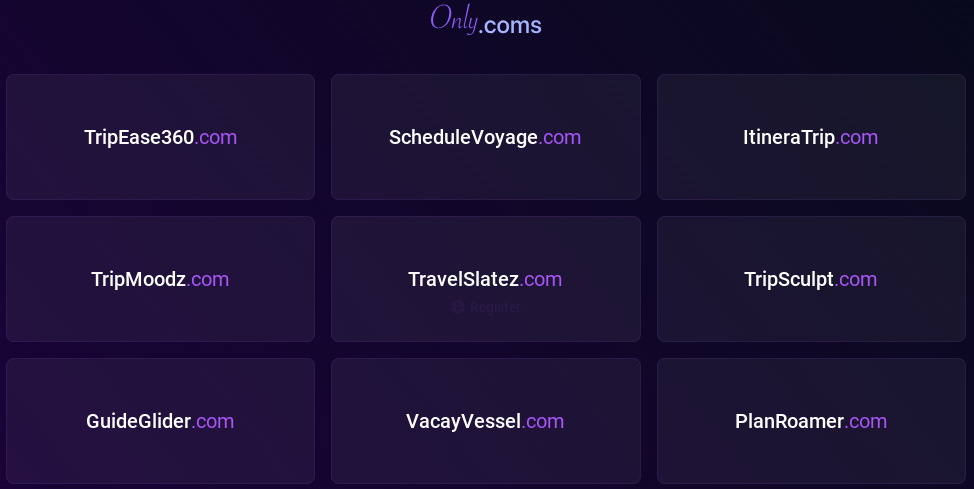
Task: Click the purple .com suffix of PlanRoamer
Action: [866, 421]
